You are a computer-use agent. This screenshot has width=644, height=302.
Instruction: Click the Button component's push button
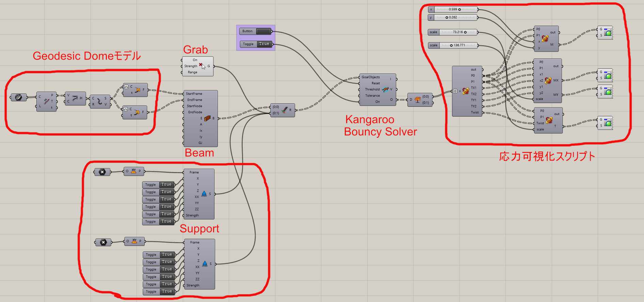point(263,31)
